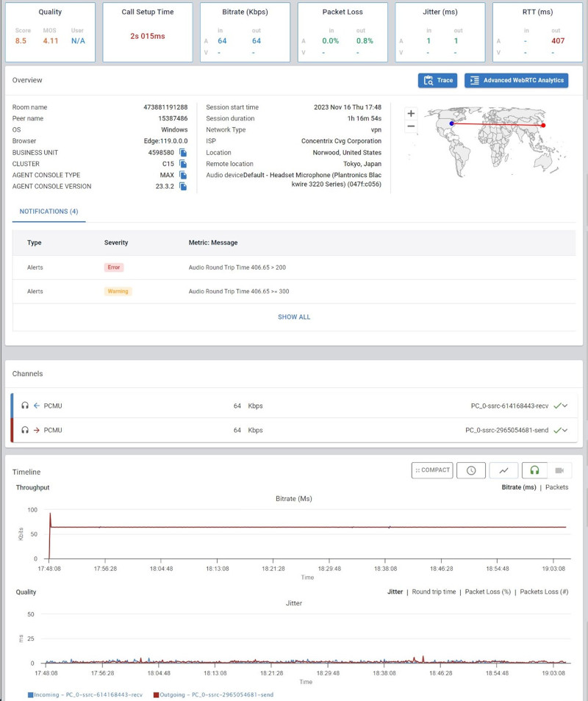The width and height of the screenshot is (588, 701).
Task: Toggle the video camera timeline filter
Action: point(559,470)
